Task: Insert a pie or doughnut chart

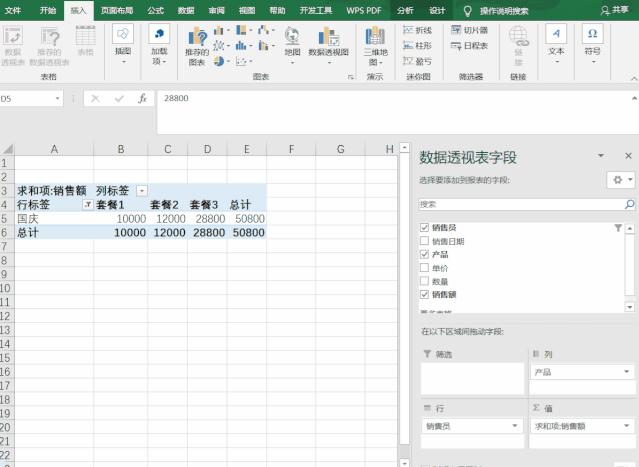Action: (221, 61)
